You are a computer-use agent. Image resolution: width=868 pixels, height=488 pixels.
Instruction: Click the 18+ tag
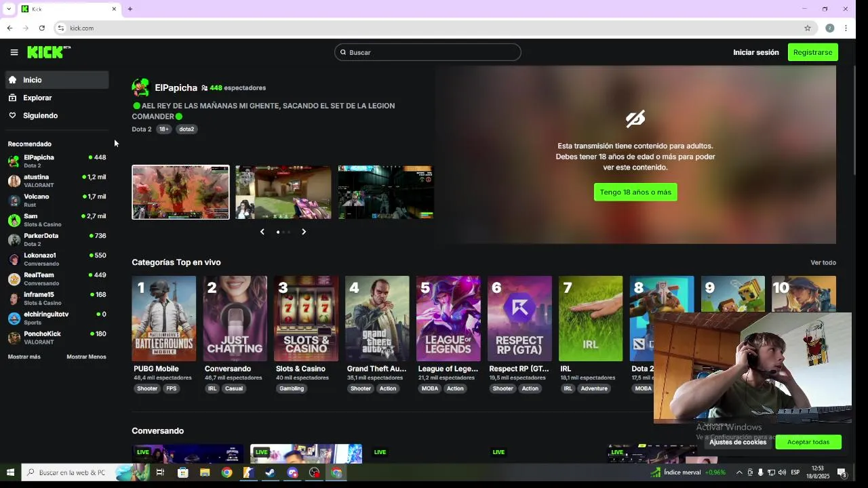163,129
